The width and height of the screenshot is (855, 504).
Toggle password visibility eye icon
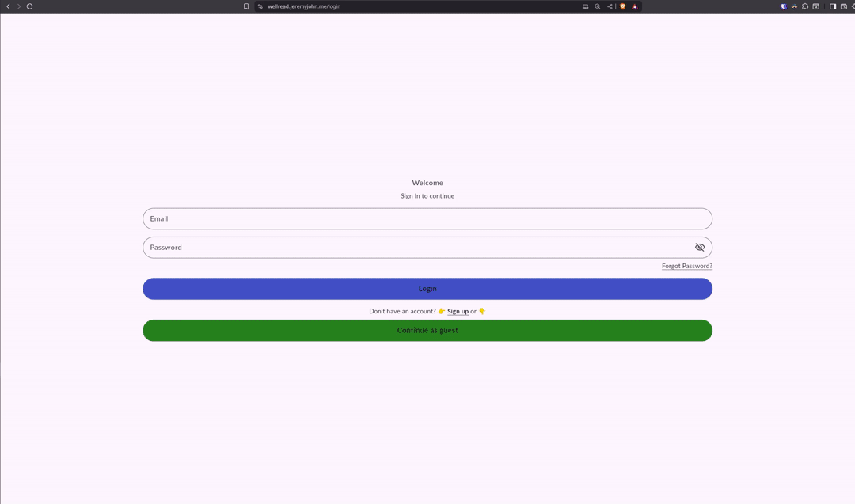(700, 248)
